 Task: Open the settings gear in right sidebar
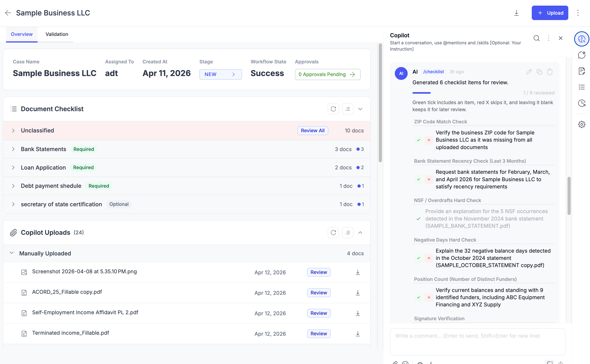(582, 124)
